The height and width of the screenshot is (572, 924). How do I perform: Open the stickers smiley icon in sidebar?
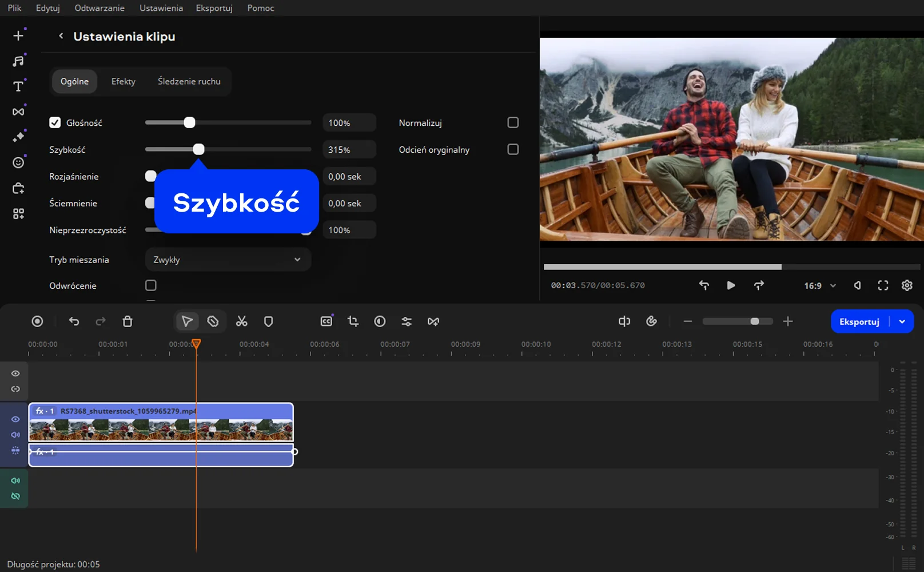pyautogui.click(x=18, y=163)
